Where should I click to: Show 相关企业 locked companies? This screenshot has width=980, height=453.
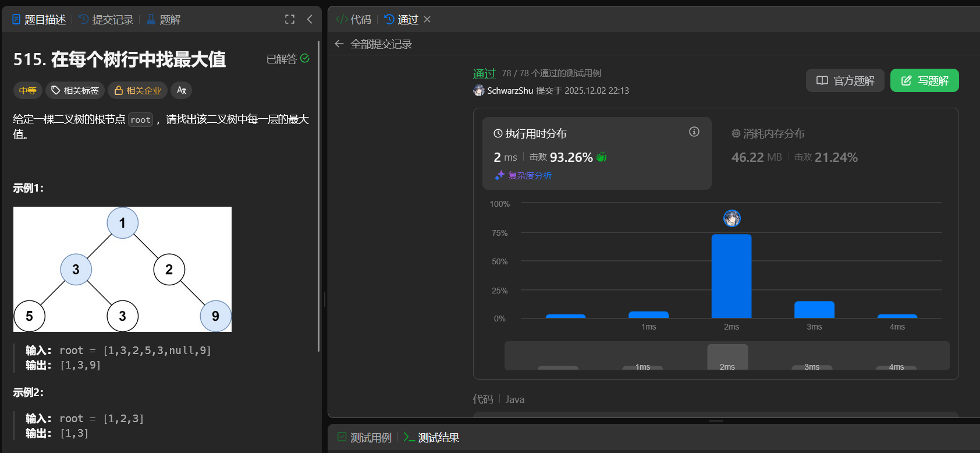pyautogui.click(x=138, y=90)
